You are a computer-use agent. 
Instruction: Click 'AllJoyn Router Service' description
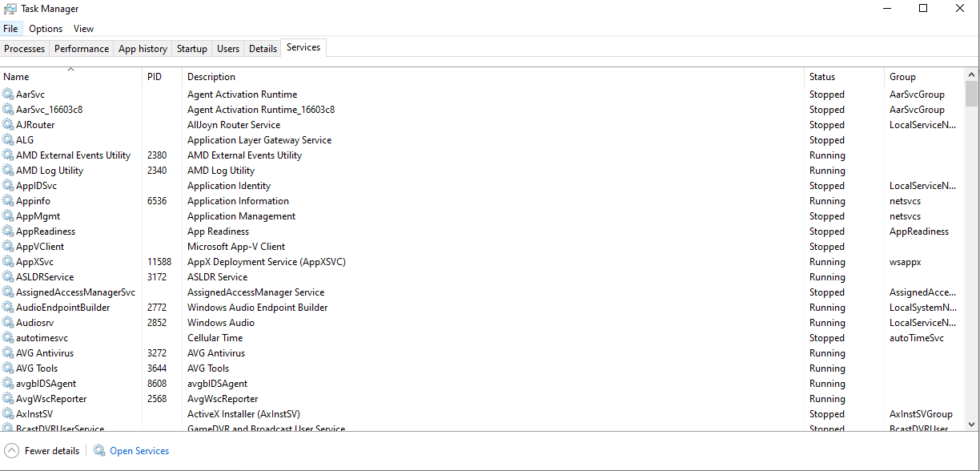(x=234, y=125)
